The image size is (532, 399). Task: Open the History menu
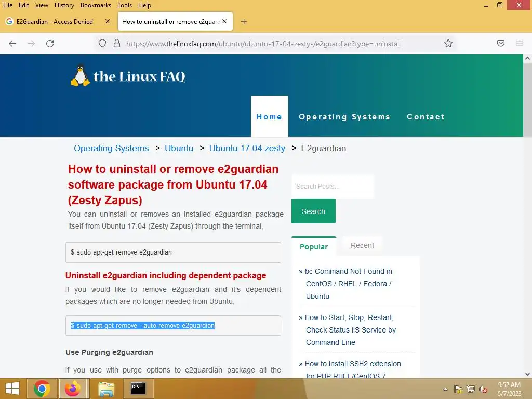click(x=64, y=5)
